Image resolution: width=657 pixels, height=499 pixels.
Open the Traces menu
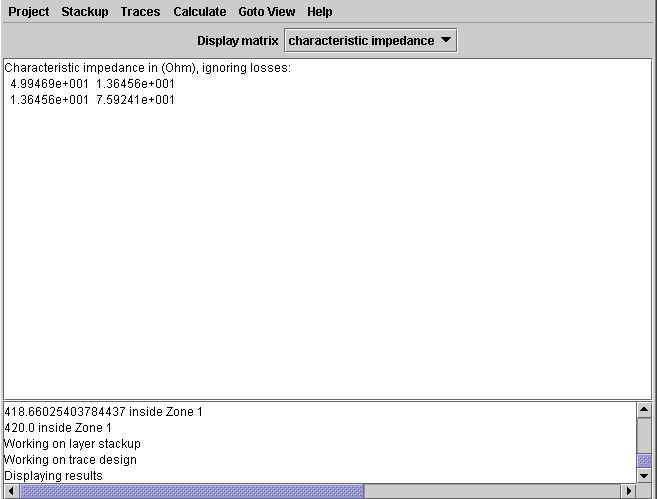pos(140,12)
